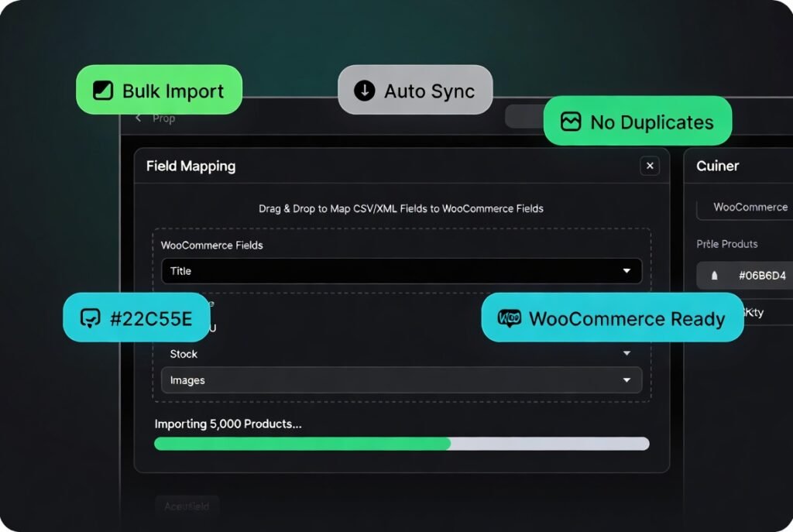Close the Field Mapping dialog
The width and height of the screenshot is (793, 532).
[650, 166]
